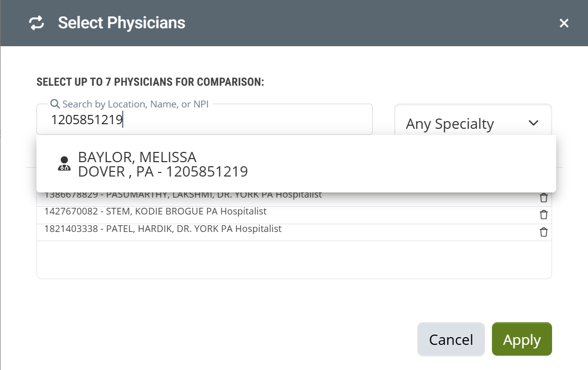Click the magnifier icon in search field
The height and width of the screenshot is (370, 588).
[x=55, y=104]
